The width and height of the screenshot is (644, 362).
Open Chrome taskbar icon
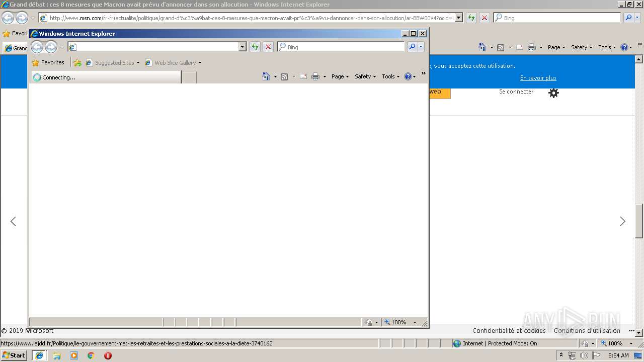(x=91, y=355)
